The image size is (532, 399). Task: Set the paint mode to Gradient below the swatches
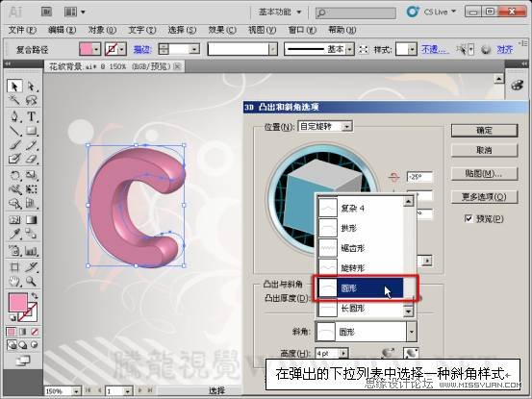[23, 332]
